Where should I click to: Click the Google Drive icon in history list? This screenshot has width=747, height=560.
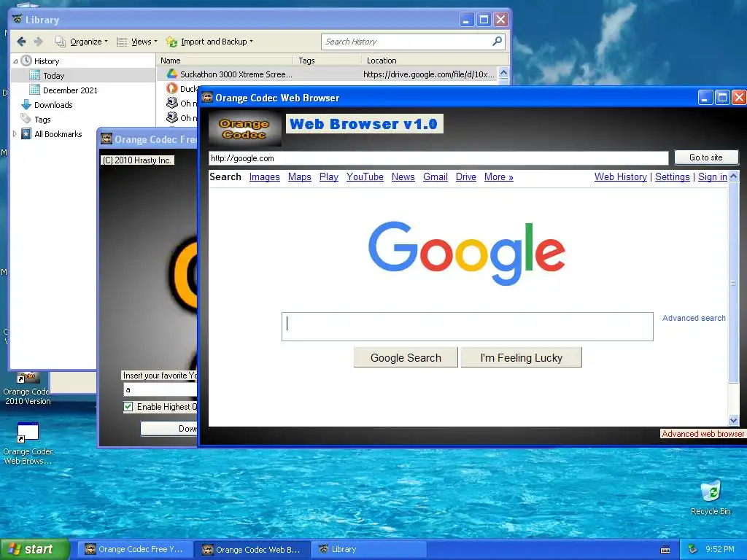click(172, 74)
